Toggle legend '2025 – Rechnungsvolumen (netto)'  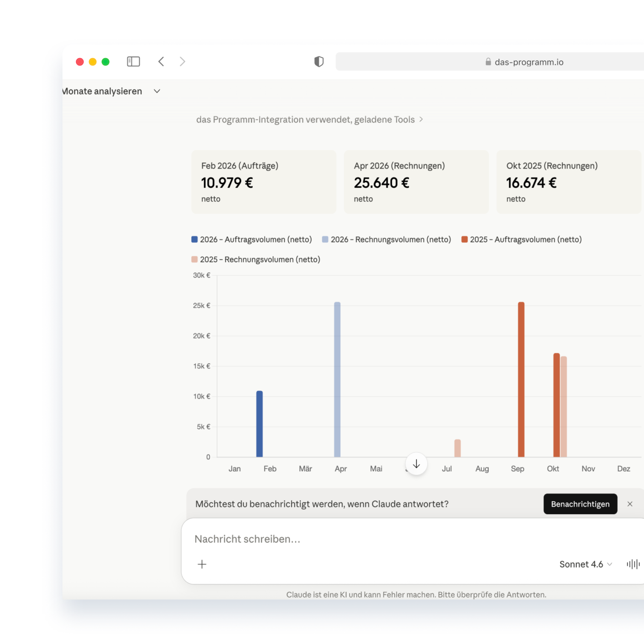coord(256,260)
